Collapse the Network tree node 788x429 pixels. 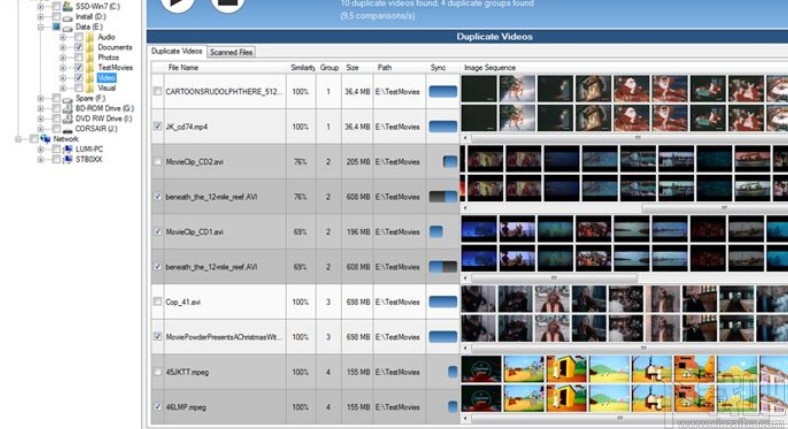19,139
